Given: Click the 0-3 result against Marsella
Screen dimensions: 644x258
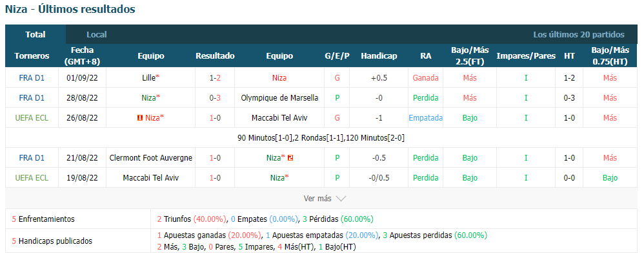Looking at the screenshot, I should tap(215, 98).
